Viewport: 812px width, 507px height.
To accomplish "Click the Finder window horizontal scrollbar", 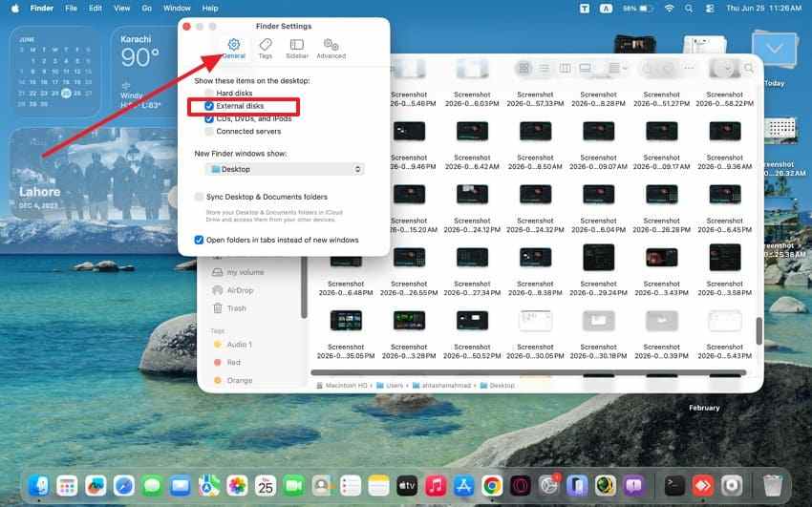I will coord(528,372).
